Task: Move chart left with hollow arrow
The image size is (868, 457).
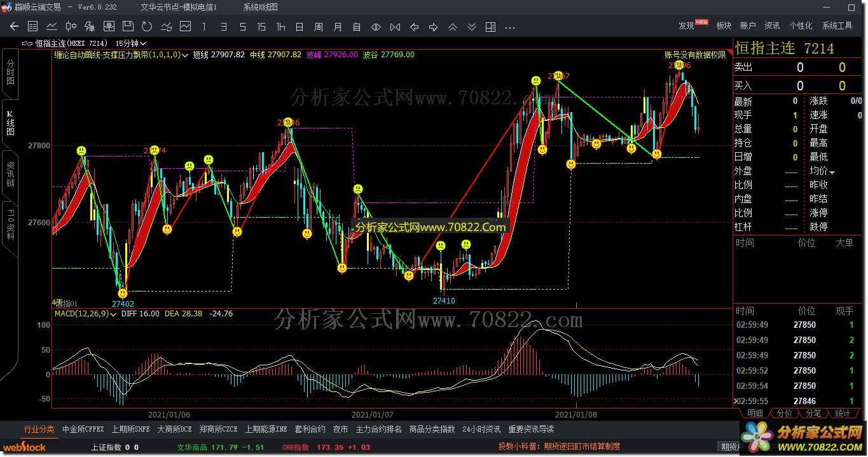Action: click(414, 27)
